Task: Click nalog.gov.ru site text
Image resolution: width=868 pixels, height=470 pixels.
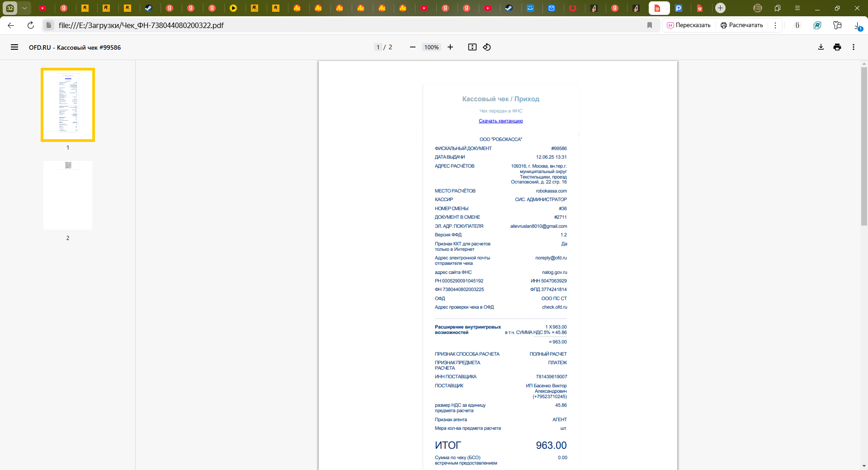Action: point(554,273)
